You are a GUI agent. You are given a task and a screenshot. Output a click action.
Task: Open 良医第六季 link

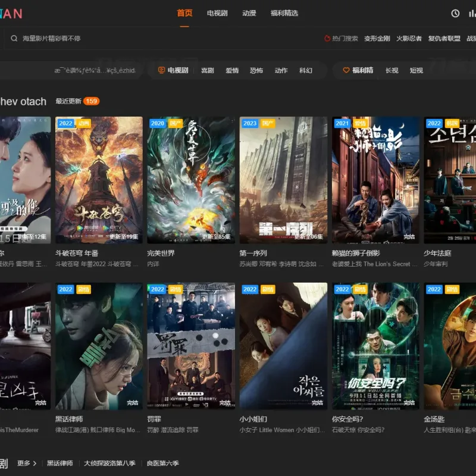162,464
